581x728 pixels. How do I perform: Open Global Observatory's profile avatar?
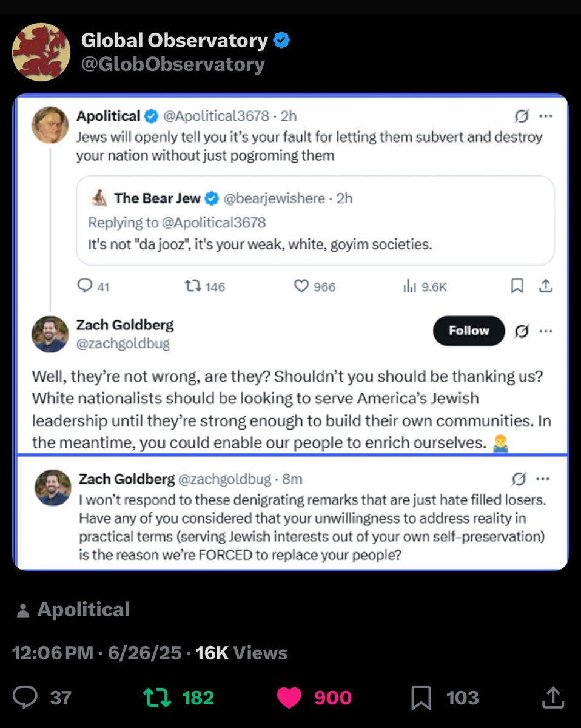(41, 52)
